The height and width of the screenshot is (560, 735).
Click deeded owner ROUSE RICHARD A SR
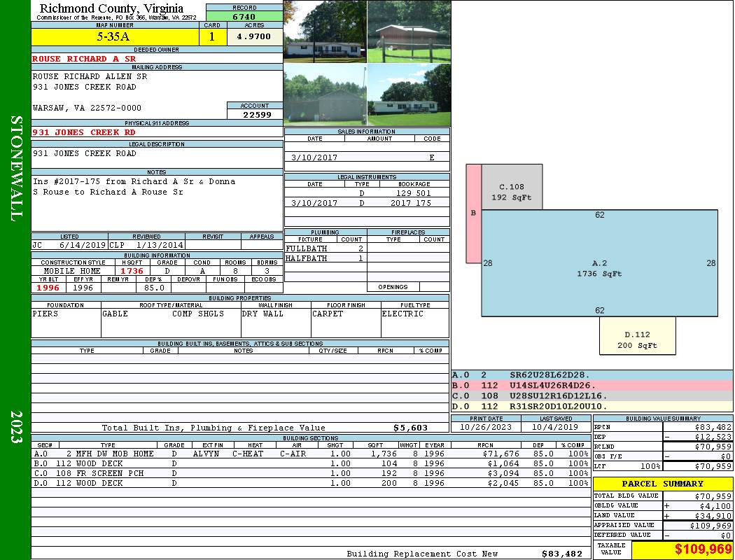84,59
